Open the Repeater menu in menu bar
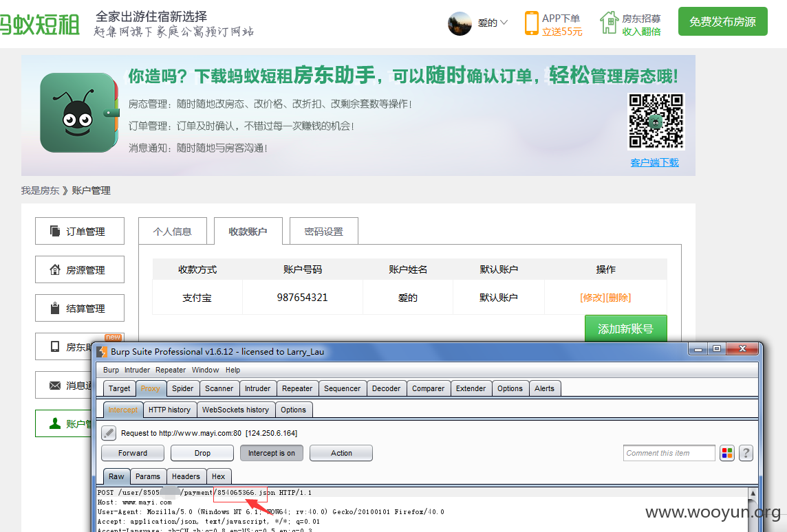The height and width of the screenshot is (532, 787). click(171, 370)
